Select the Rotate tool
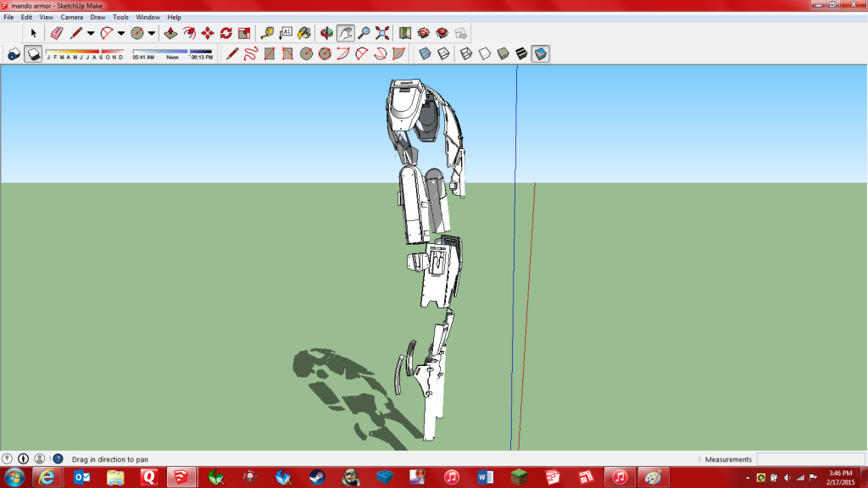The image size is (868, 488). tap(225, 33)
